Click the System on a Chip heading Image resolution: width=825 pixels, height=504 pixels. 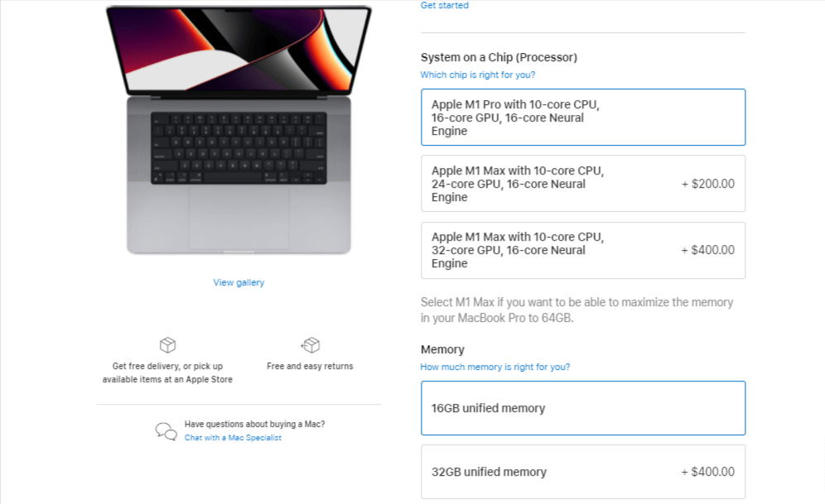[499, 57]
